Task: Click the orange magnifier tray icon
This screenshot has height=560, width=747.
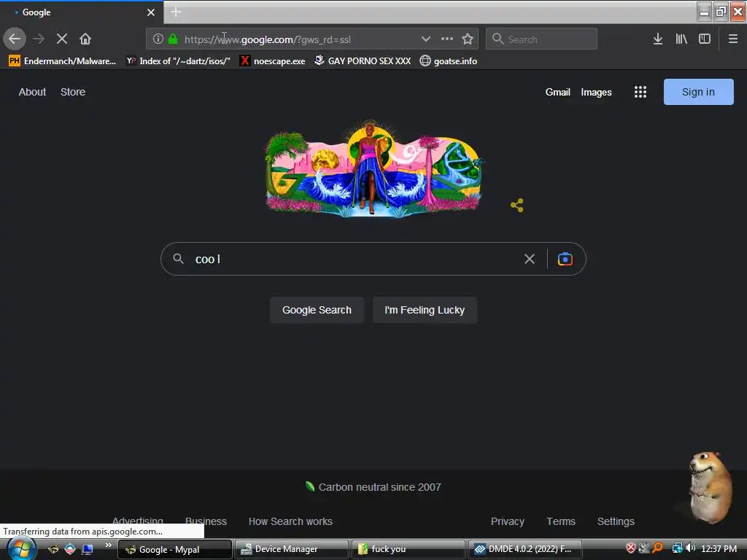Action: [657, 548]
